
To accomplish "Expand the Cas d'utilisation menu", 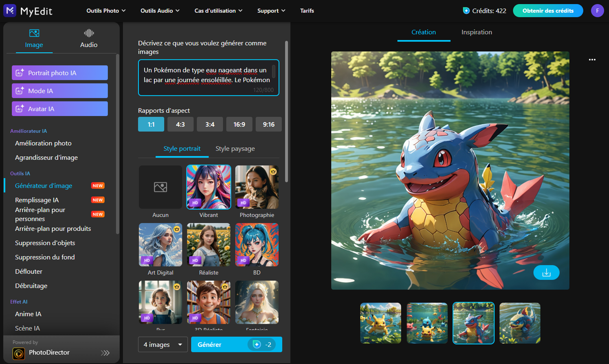I will (218, 11).
